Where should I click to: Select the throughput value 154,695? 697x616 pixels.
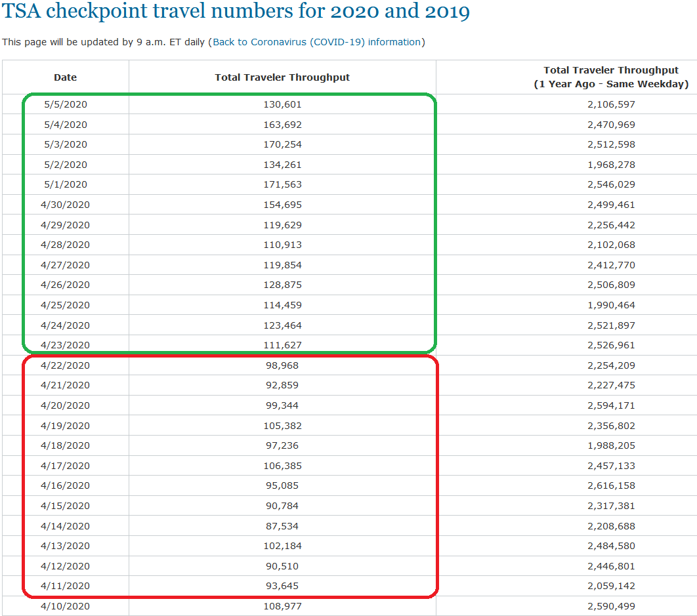coord(282,205)
